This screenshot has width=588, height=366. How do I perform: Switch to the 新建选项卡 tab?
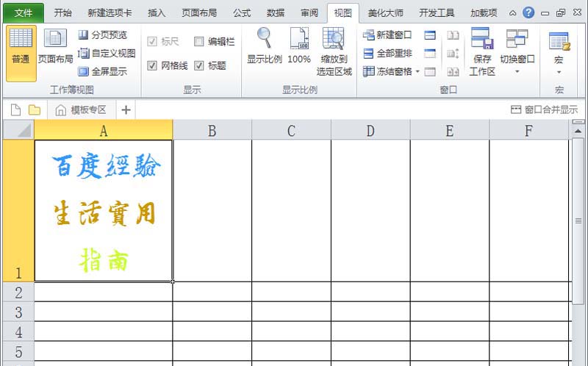click(x=110, y=13)
